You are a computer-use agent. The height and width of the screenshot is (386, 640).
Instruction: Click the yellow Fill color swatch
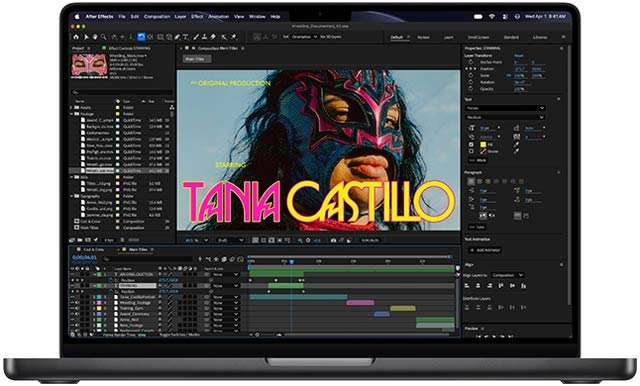coord(483,144)
